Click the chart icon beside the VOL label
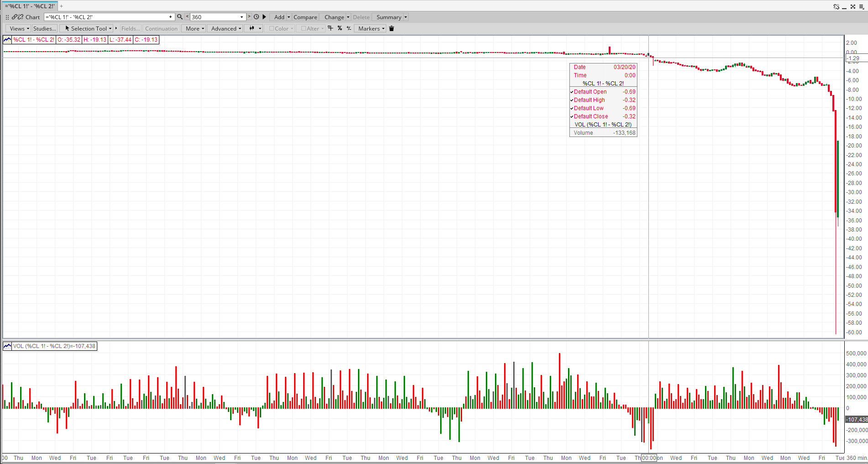868x464 pixels. (x=7, y=346)
